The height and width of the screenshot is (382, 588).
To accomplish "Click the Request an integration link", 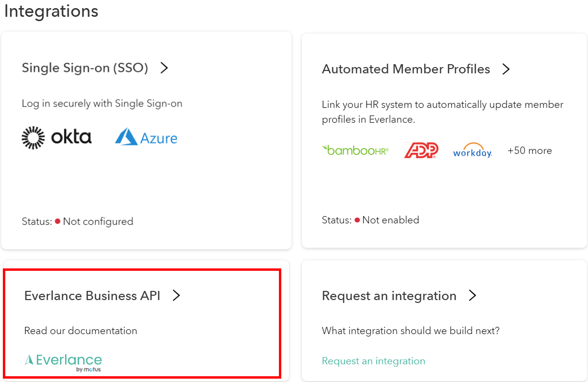I will pyautogui.click(x=373, y=360).
